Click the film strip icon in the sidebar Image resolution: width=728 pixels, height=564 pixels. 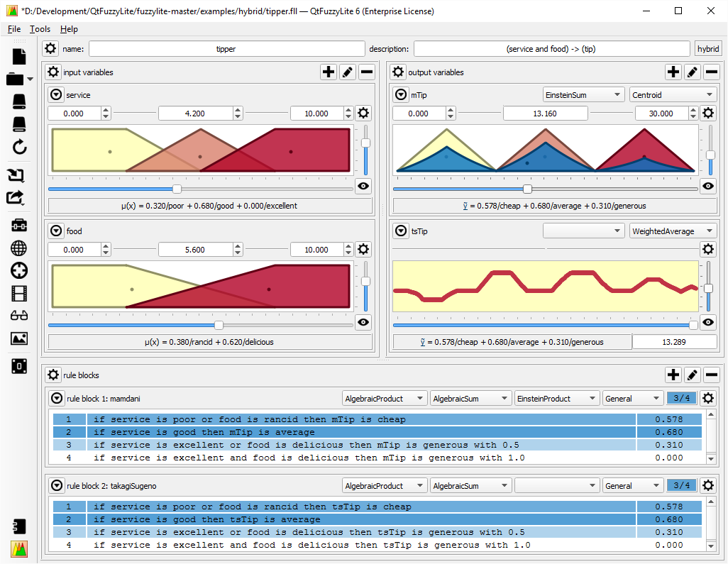click(x=19, y=294)
